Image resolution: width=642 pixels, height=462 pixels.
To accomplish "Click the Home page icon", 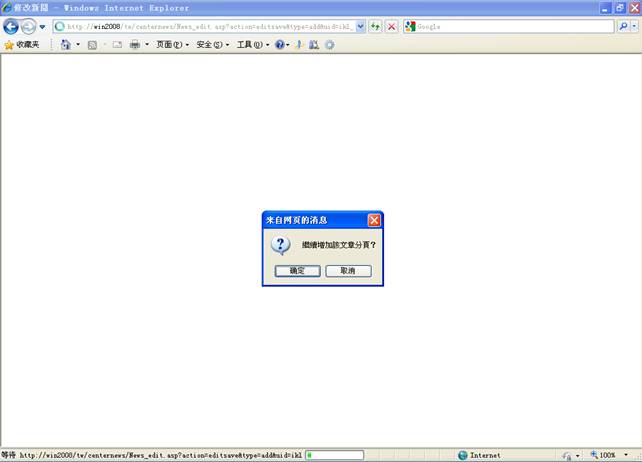I will click(x=66, y=45).
